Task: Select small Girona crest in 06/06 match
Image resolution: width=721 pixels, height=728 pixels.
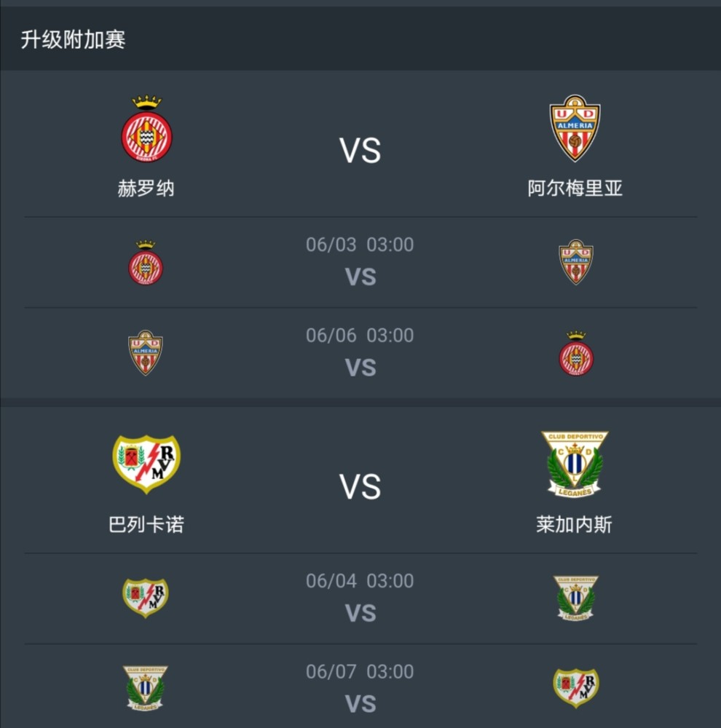Action: pos(575,353)
